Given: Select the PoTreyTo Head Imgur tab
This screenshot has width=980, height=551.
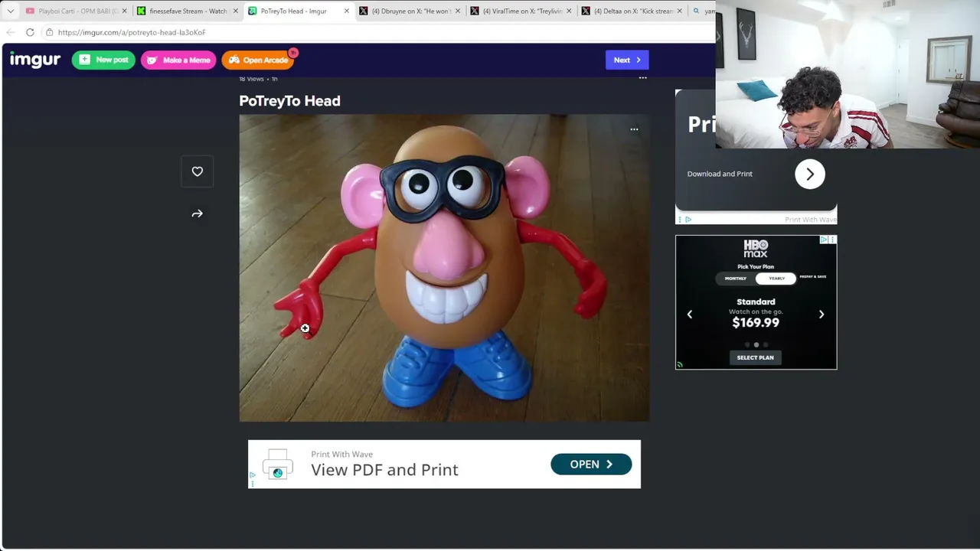Looking at the screenshot, I should pyautogui.click(x=299, y=11).
